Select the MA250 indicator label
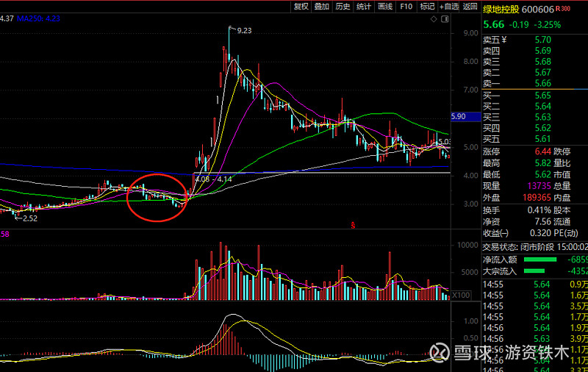This screenshot has width=588, height=372. click(x=38, y=18)
